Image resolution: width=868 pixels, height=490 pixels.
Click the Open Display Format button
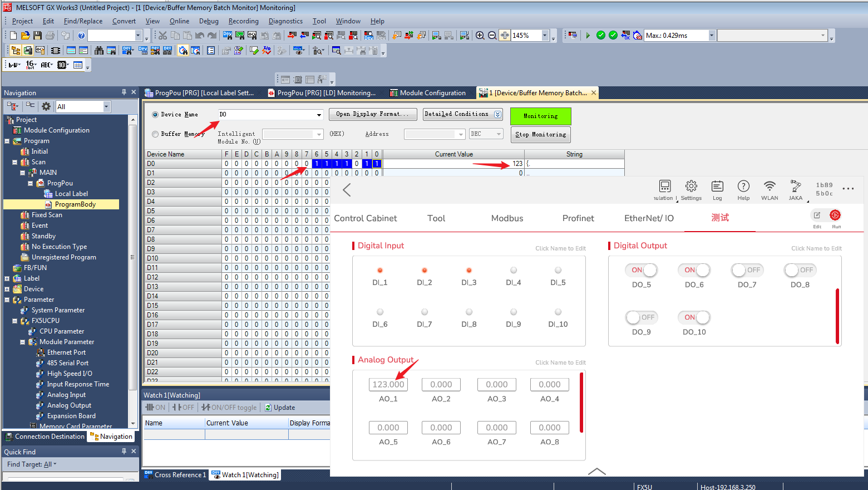coord(372,114)
